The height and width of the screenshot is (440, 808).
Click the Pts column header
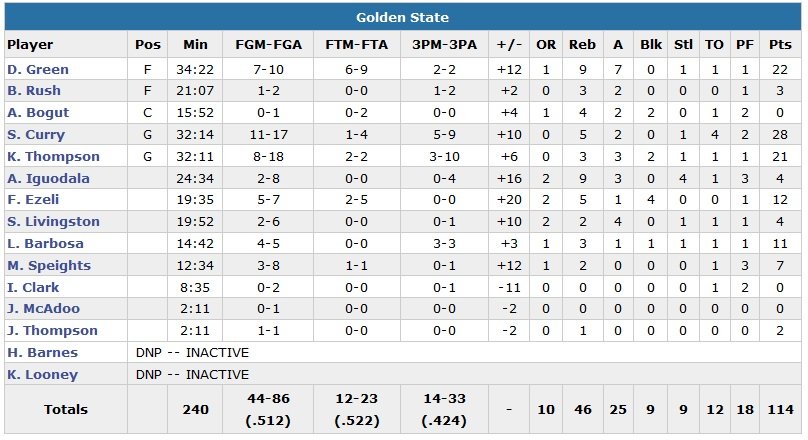780,45
